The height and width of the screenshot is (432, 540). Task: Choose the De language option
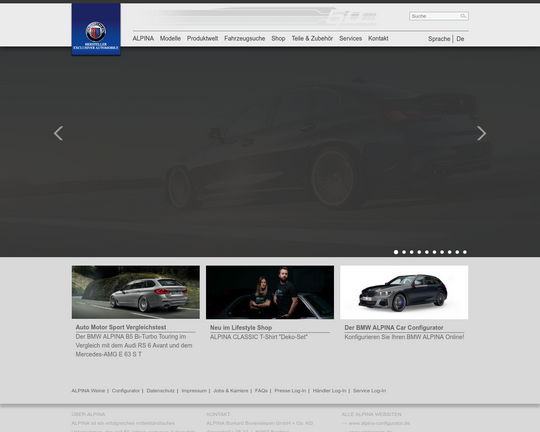click(x=460, y=39)
